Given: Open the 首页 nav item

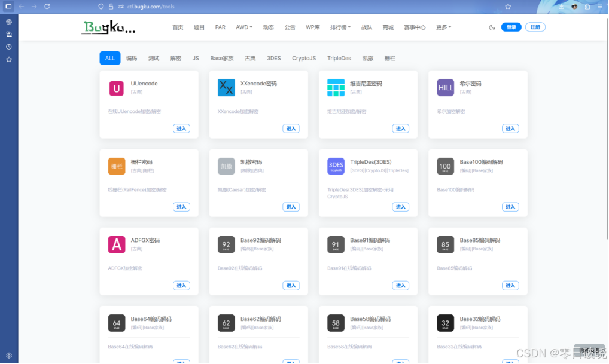Looking at the screenshot, I should click(x=178, y=27).
